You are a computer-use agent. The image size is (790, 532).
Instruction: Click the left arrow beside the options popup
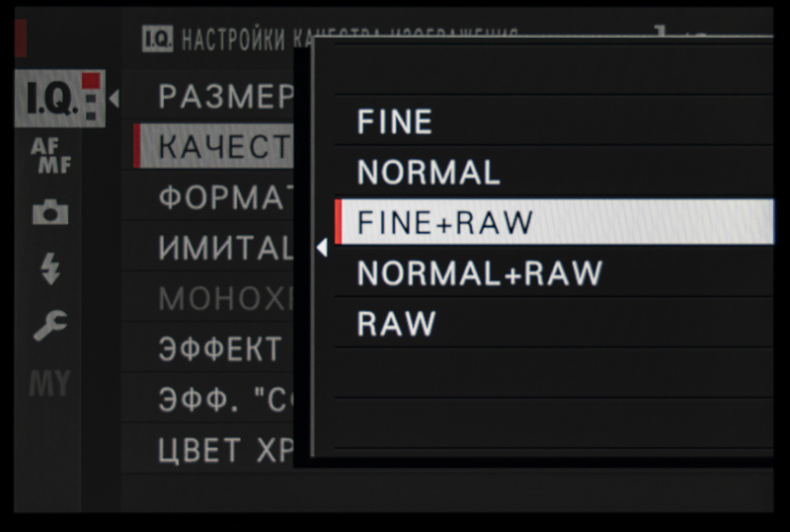pyautogui.click(x=321, y=250)
